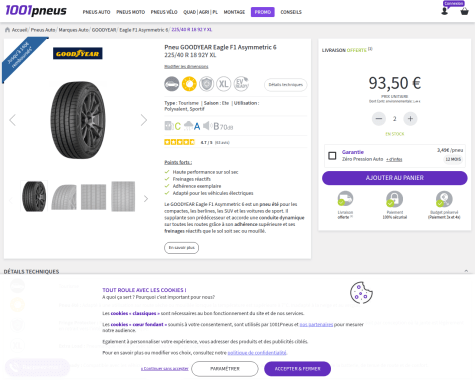The width and height of the screenshot is (475, 380).
Task: Click the car vehicle type icon
Action: (x=172, y=84)
